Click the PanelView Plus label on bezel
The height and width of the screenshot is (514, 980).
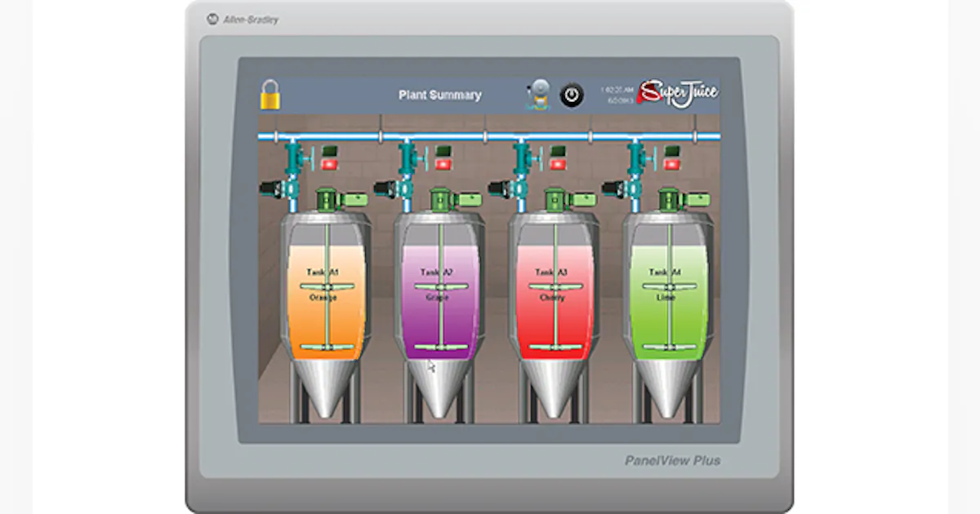(x=673, y=461)
